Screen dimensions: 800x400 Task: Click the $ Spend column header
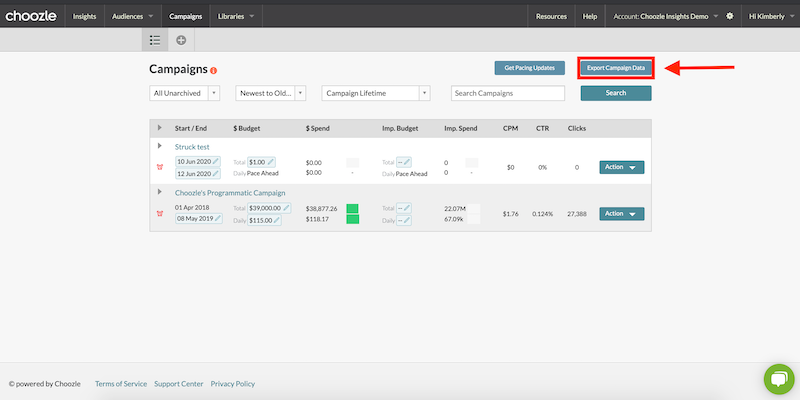pyautogui.click(x=317, y=129)
